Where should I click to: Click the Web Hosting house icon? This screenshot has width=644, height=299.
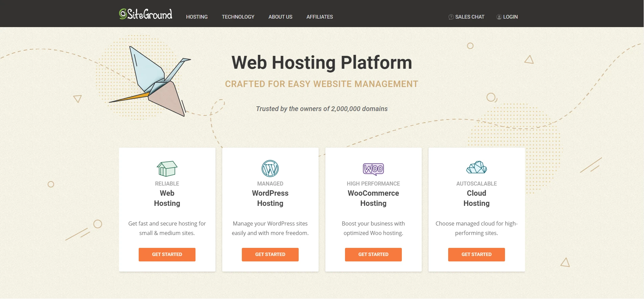167,169
